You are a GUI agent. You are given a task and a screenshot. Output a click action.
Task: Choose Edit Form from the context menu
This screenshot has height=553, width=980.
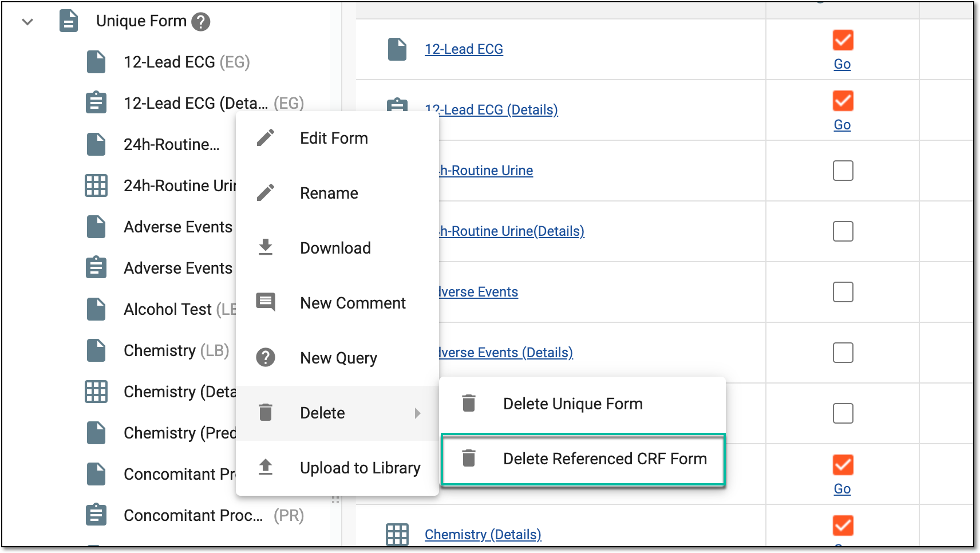[337, 139]
